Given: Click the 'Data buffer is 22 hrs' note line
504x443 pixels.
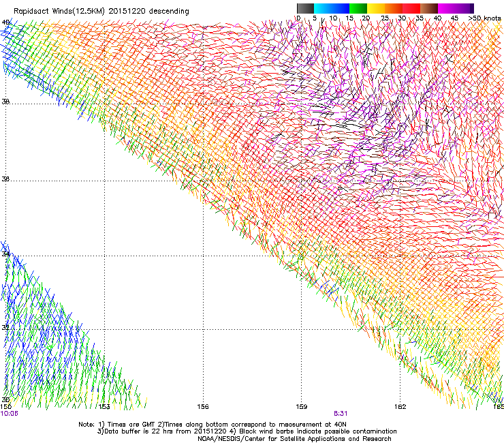Looking at the screenshot, I should 247,431.
